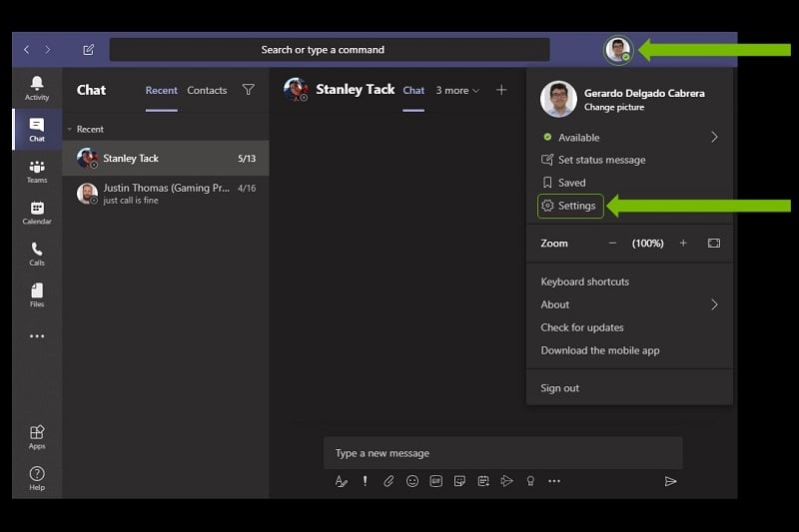Choose Download the mobile app
Screen dimensions: 799x532
(x=600, y=350)
